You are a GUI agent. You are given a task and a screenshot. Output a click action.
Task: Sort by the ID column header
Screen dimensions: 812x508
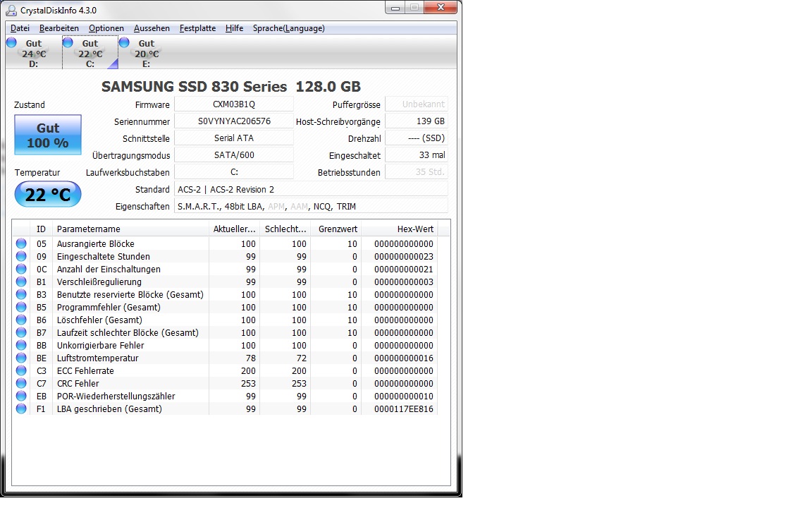pyautogui.click(x=42, y=229)
